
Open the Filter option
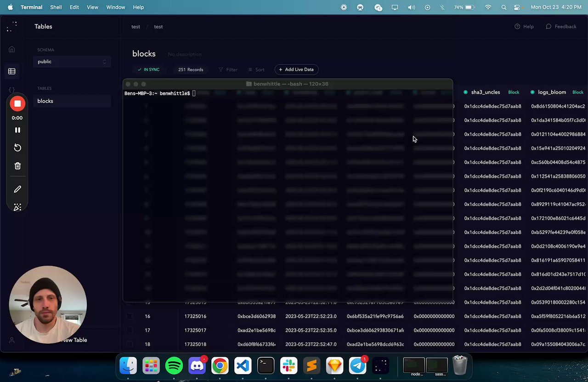[x=228, y=70]
